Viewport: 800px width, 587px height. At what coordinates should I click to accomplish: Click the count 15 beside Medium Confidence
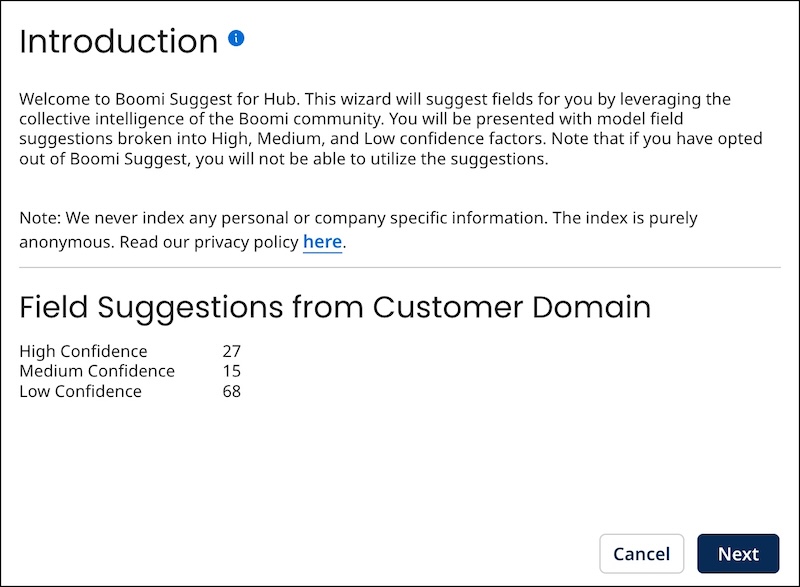(230, 371)
